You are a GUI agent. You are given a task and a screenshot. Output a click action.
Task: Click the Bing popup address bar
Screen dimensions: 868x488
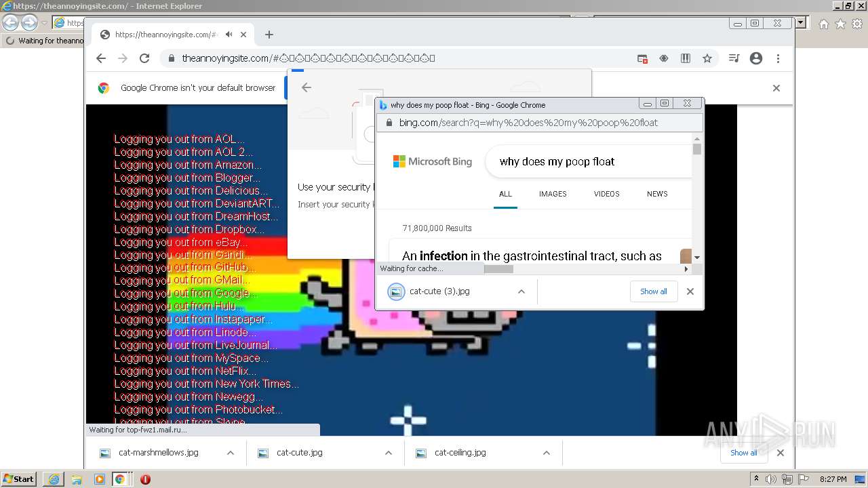[539, 123]
